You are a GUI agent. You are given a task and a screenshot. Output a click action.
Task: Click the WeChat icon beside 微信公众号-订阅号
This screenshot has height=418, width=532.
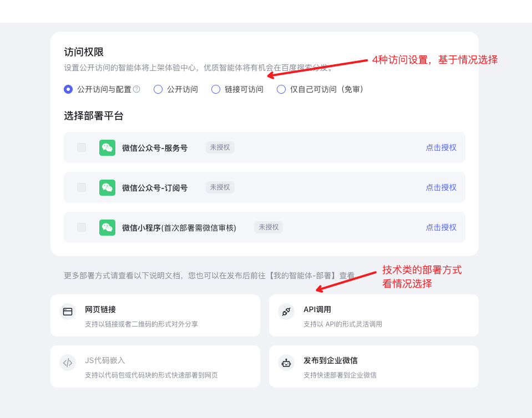click(107, 187)
